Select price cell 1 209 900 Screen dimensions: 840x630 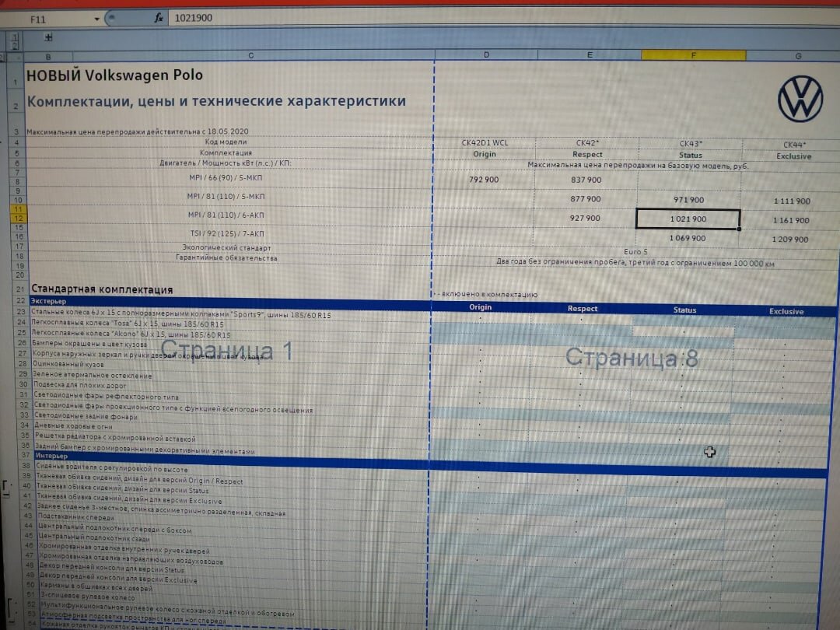click(790, 240)
